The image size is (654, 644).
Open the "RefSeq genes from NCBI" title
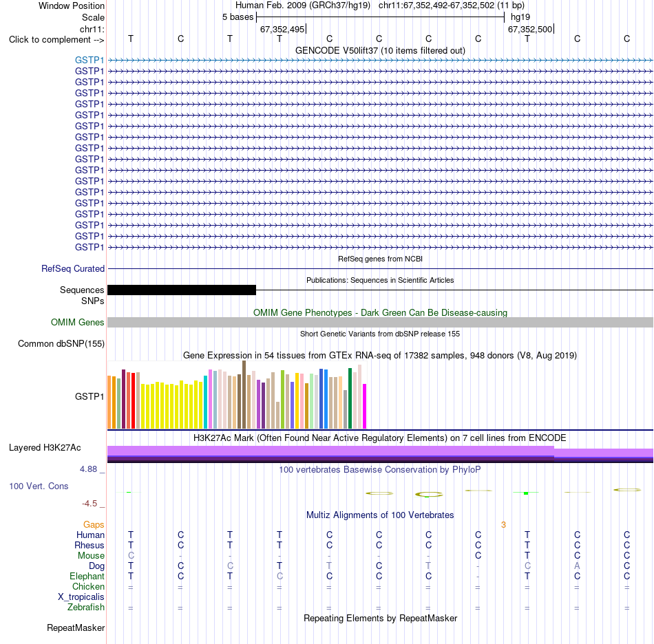click(x=380, y=259)
